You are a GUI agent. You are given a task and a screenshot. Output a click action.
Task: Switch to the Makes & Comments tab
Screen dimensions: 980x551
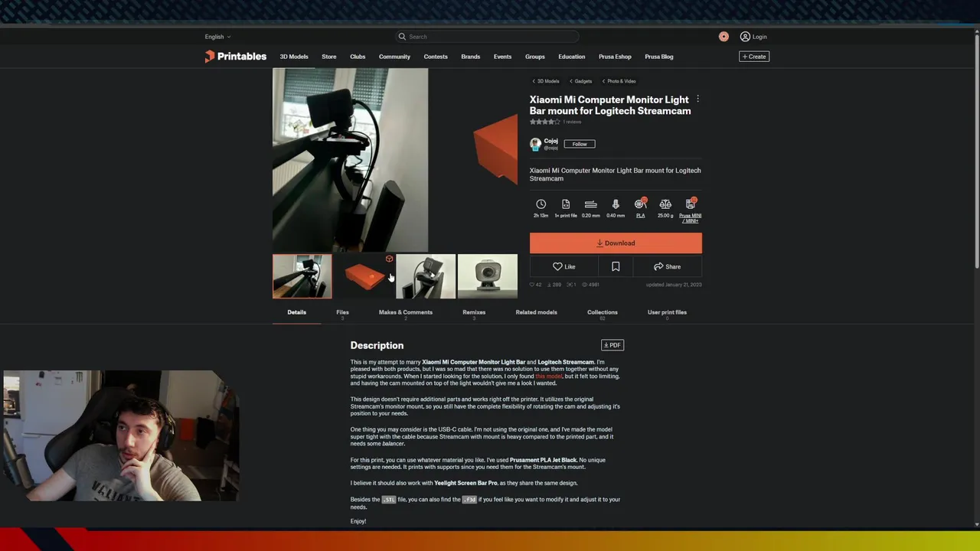[406, 312]
